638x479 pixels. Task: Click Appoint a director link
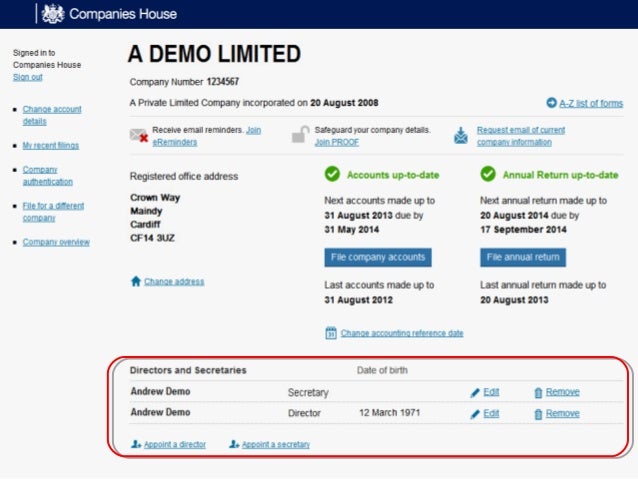point(175,444)
